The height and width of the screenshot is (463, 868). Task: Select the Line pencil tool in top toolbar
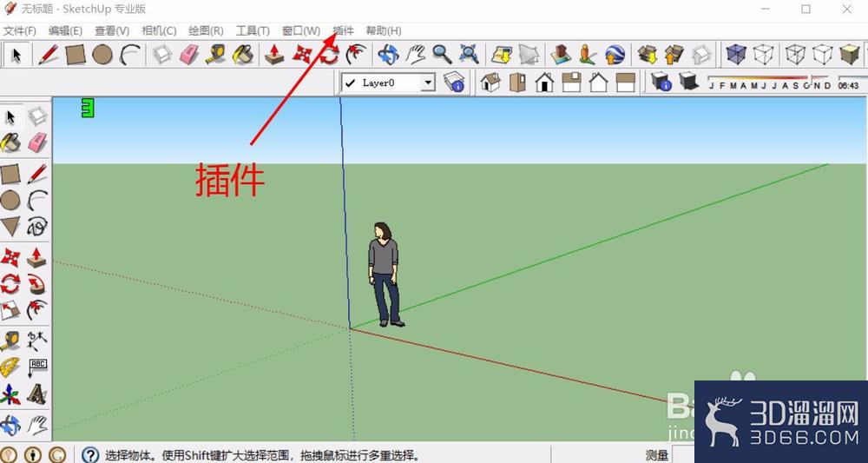(48, 54)
